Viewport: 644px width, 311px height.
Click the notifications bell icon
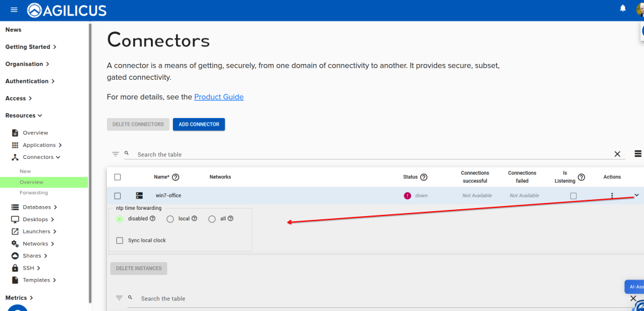click(x=623, y=9)
